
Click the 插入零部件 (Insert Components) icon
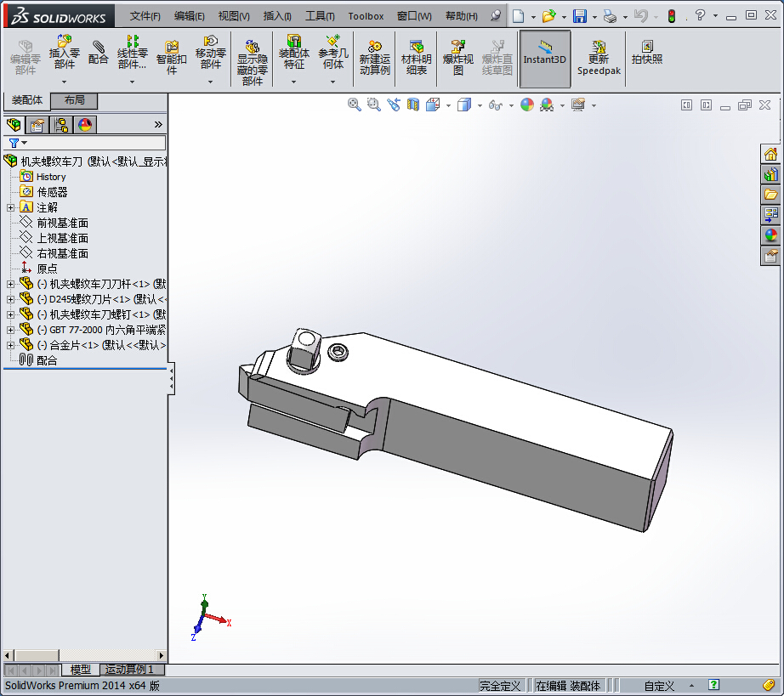pos(64,53)
